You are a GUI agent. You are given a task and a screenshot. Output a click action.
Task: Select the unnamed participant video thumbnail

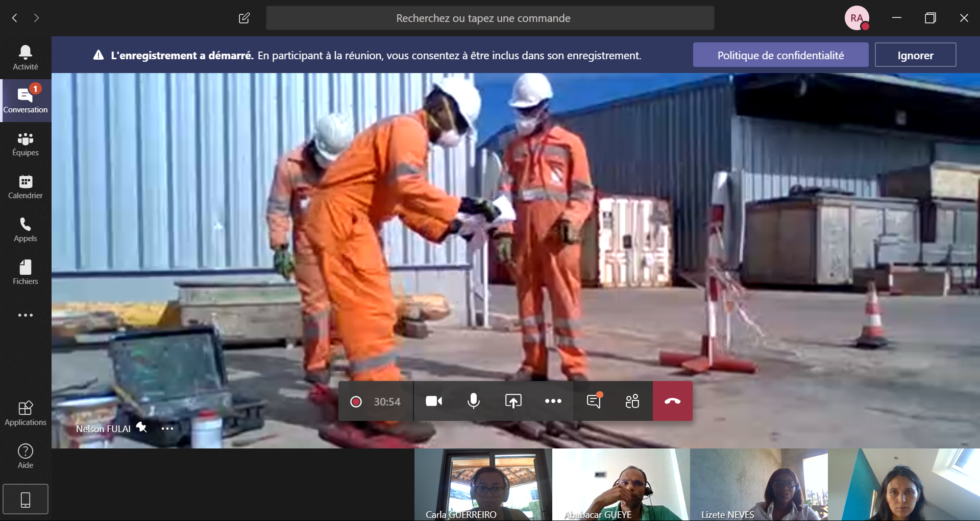(904, 485)
